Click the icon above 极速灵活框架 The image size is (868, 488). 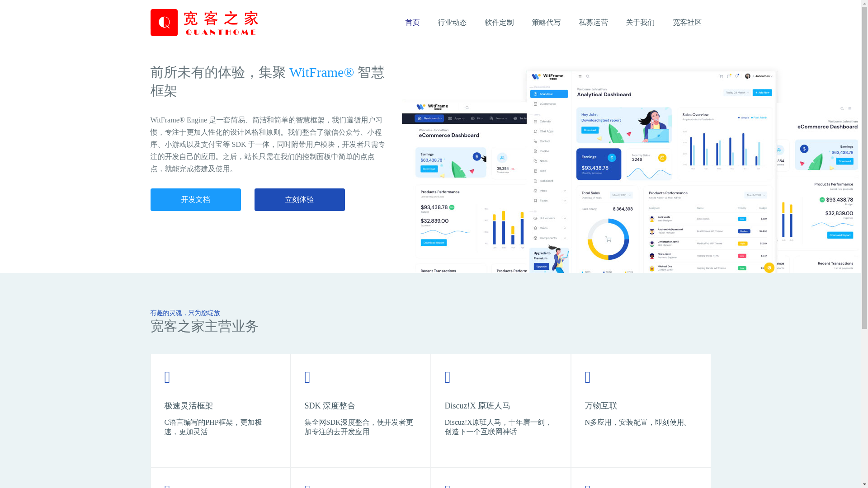click(167, 377)
